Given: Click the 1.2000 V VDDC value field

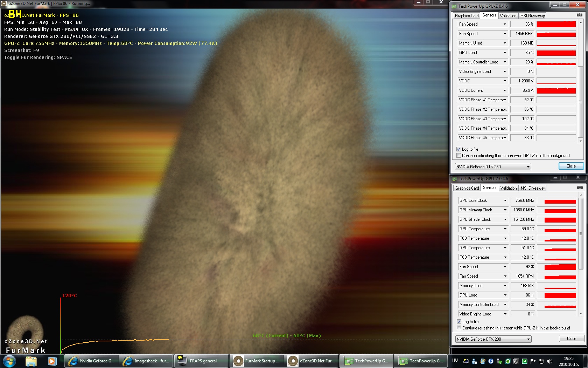Looking at the screenshot, I should (x=523, y=81).
